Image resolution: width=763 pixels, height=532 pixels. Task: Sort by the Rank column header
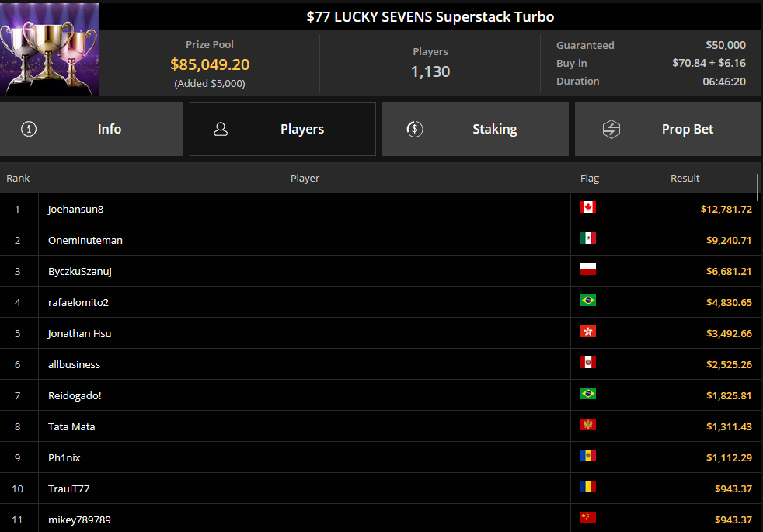pos(18,178)
